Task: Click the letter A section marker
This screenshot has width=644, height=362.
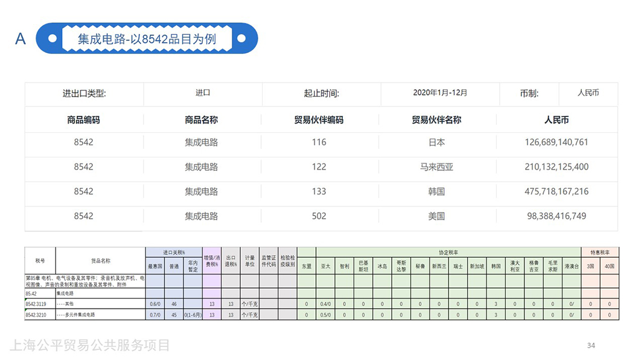Action: coord(21,39)
